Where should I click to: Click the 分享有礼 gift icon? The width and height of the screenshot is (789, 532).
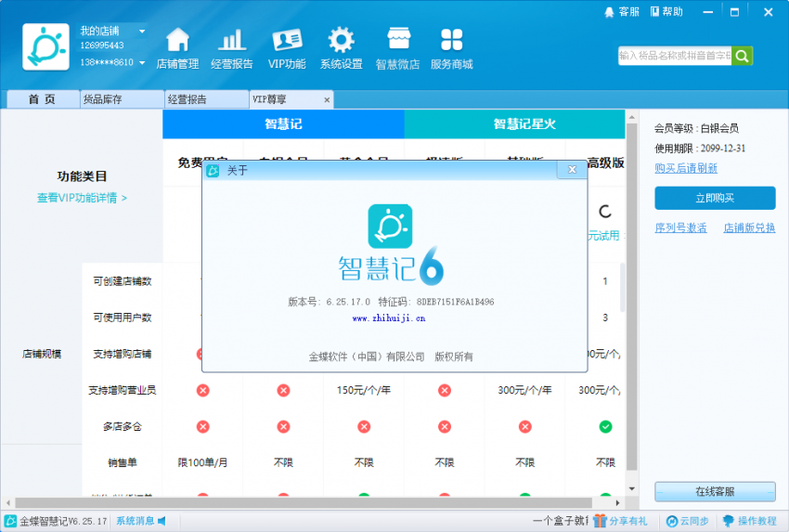[599, 521]
